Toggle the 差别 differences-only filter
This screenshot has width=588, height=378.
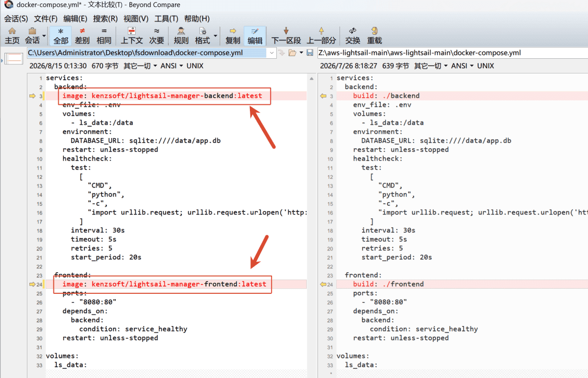point(82,36)
